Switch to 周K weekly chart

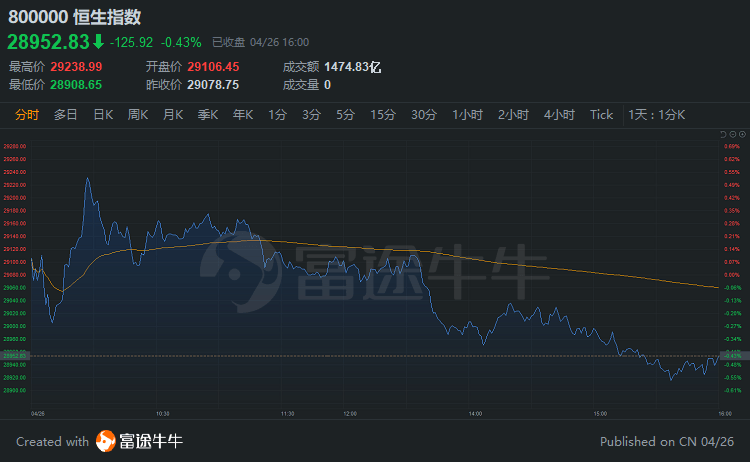[x=138, y=115]
